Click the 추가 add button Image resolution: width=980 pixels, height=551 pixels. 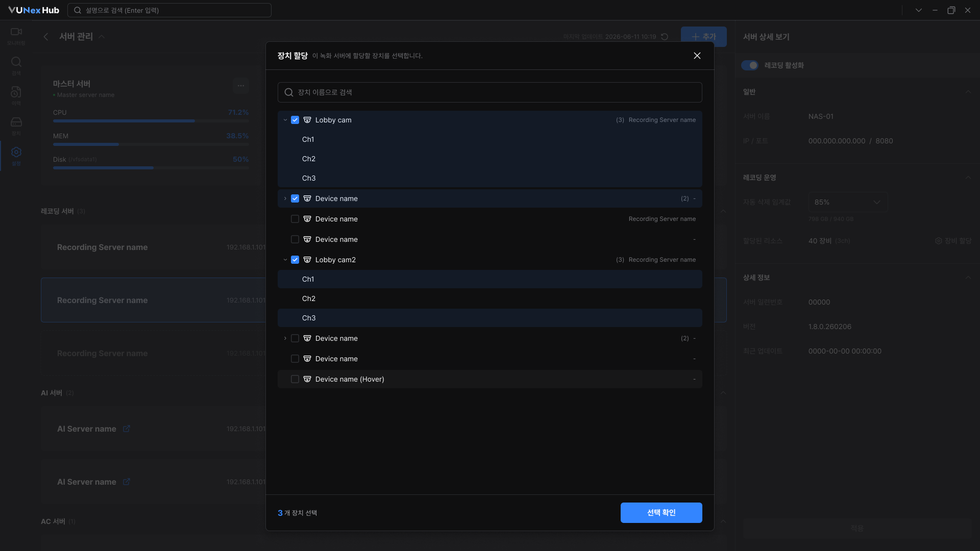pos(704,37)
